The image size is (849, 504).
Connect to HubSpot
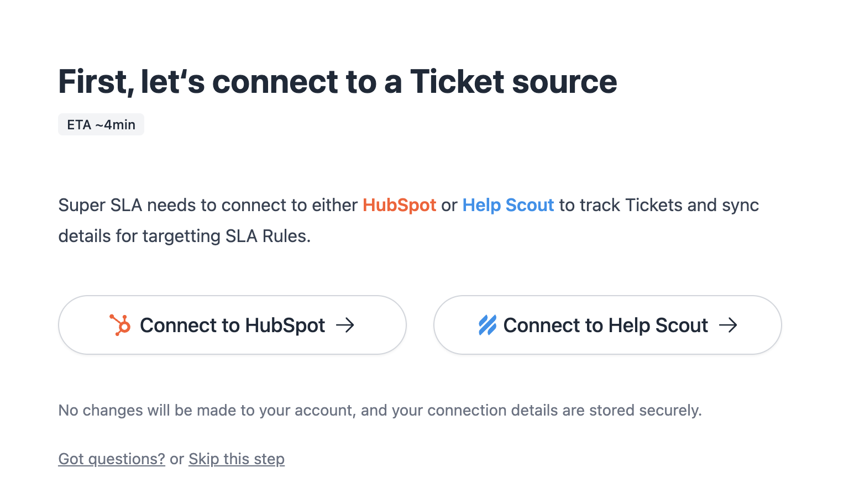point(232,325)
